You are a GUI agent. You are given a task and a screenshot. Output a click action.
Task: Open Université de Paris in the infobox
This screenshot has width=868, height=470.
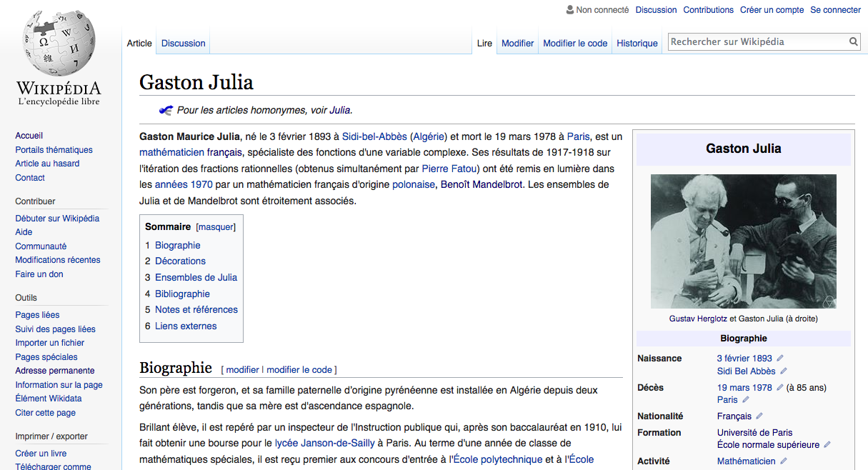(x=755, y=433)
